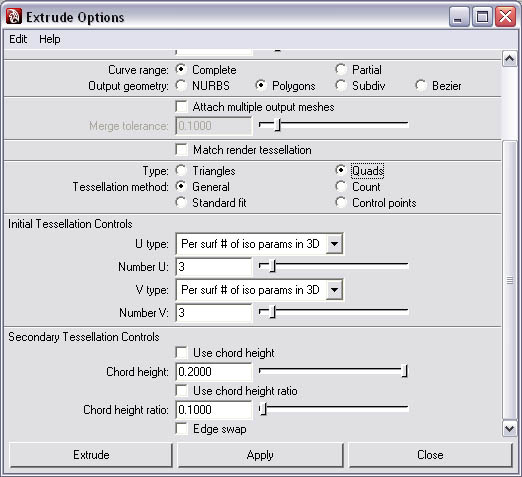This screenshot has height=477, width=522.
Task: Enable Match render tessellation checkbox
Action: (x=182, y=150)
